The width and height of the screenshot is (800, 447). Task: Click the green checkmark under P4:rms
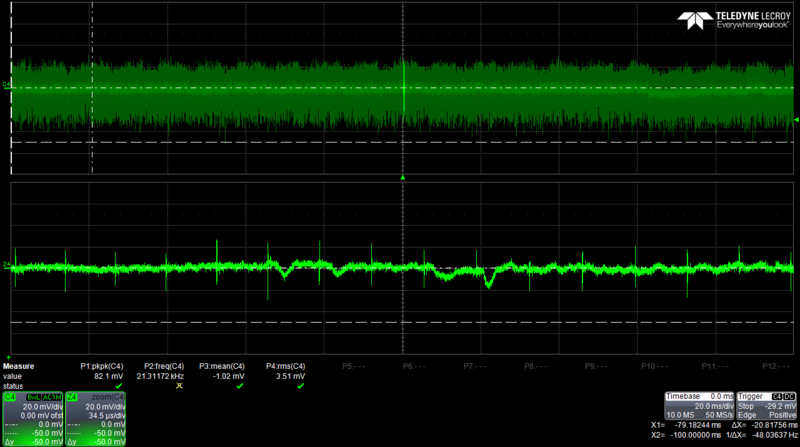click(300, 385)
